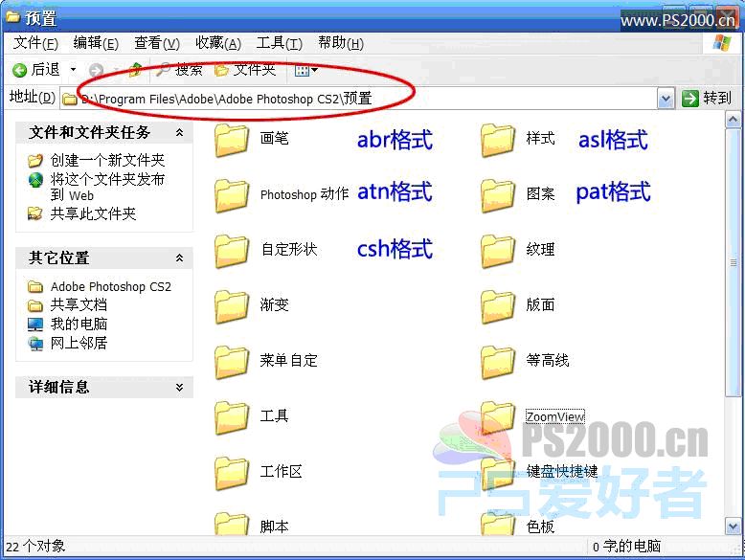Open the 帮助(H) menu
Screen dimensions: 745x560
click(341, 43)
